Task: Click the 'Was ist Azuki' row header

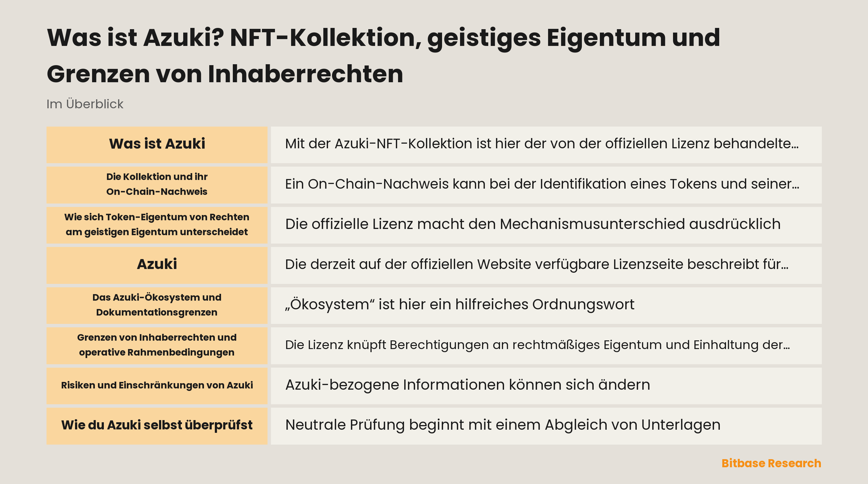Action: (157, 145)
